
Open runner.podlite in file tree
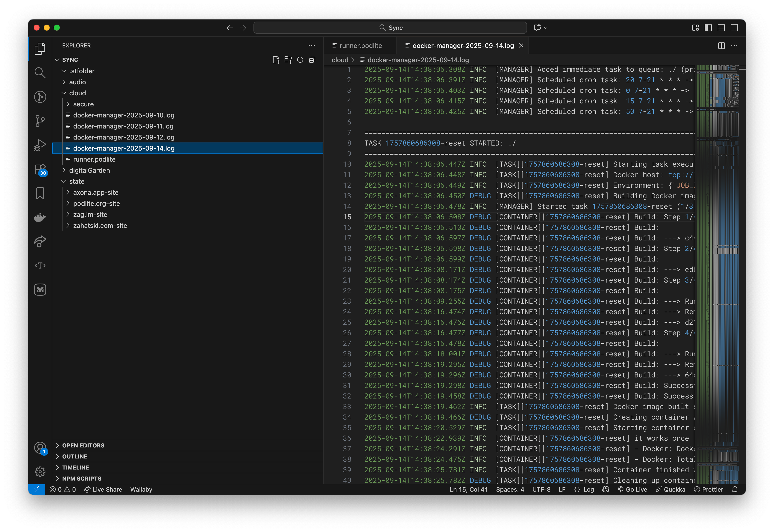(188, 159)
